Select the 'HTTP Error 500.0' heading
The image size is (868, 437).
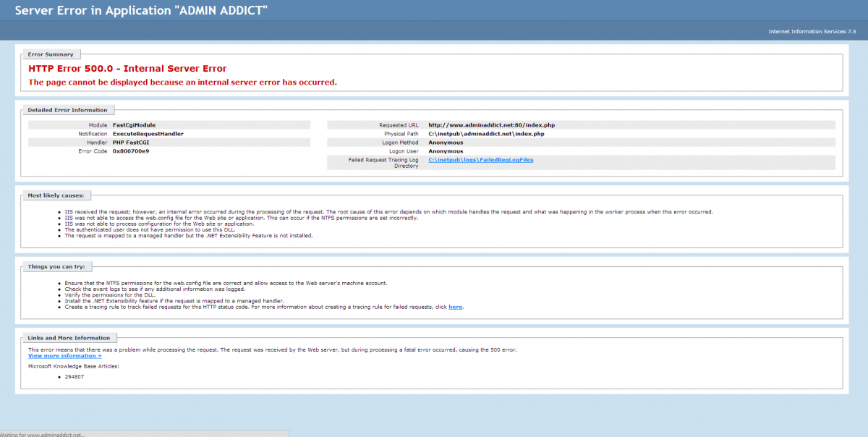pyautogui.click(x=127, y=69)
